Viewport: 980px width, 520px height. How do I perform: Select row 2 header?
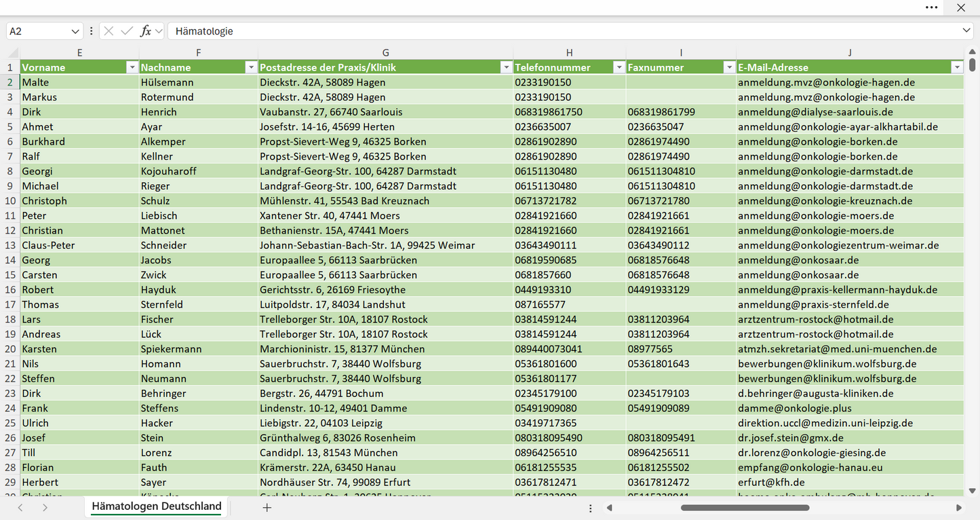point(10,82)
